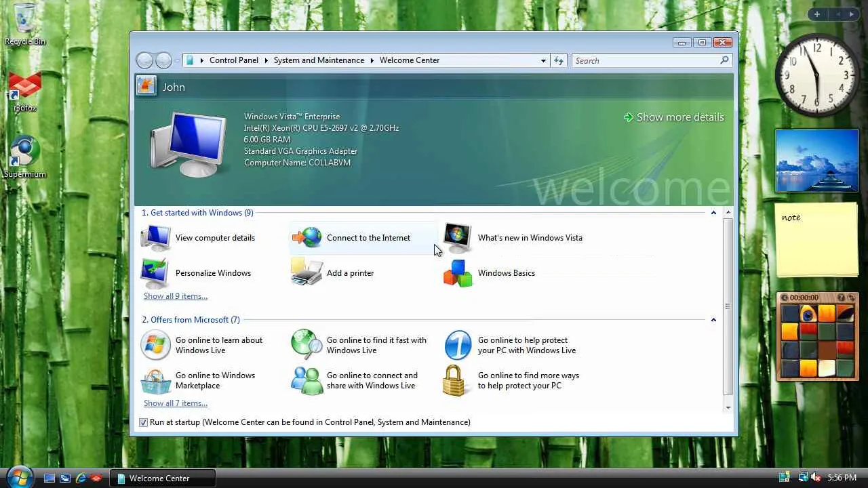
Task: Click the Computer Name: COLLABVM text
Action: 297,163
